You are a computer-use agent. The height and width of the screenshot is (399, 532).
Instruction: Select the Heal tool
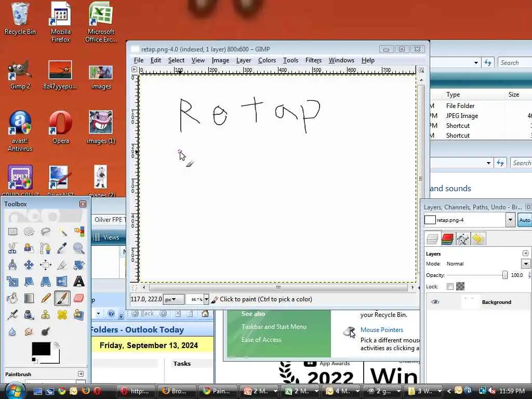tap(62, 314)
